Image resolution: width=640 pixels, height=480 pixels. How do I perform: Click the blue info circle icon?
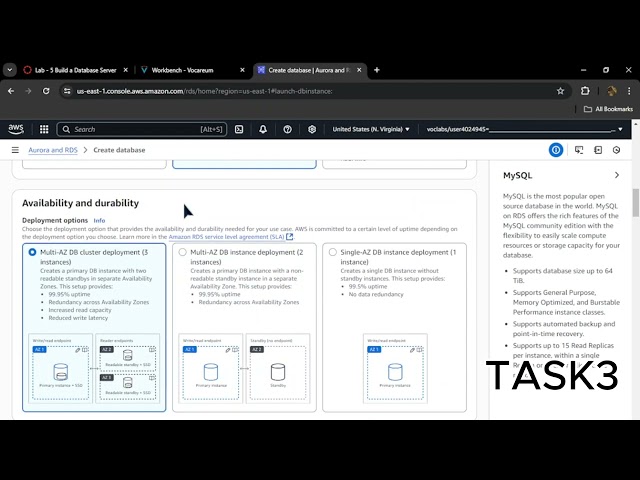pyautogui.click(x=556, y=150)
